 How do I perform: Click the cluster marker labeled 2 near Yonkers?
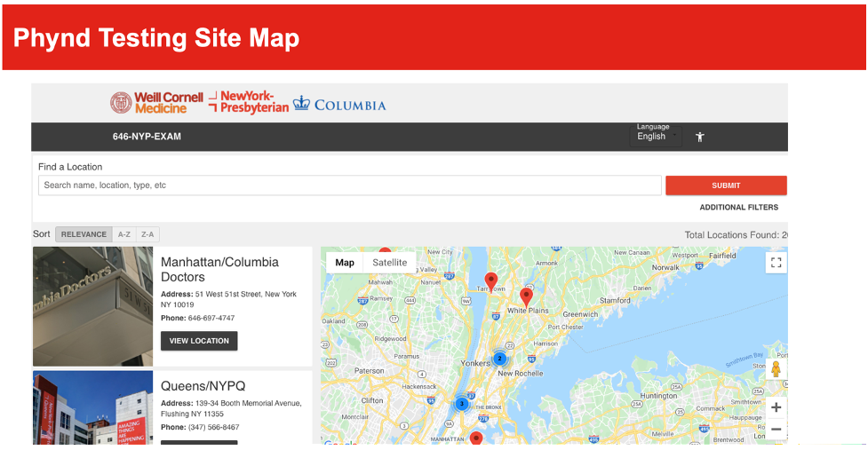[x=500, y=359]
